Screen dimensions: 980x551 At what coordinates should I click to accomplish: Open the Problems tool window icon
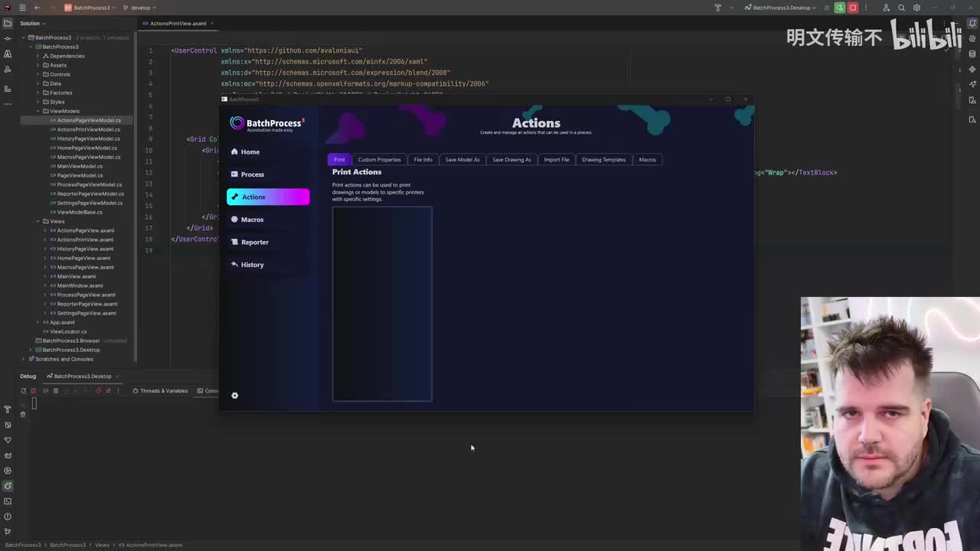(8, 517)
